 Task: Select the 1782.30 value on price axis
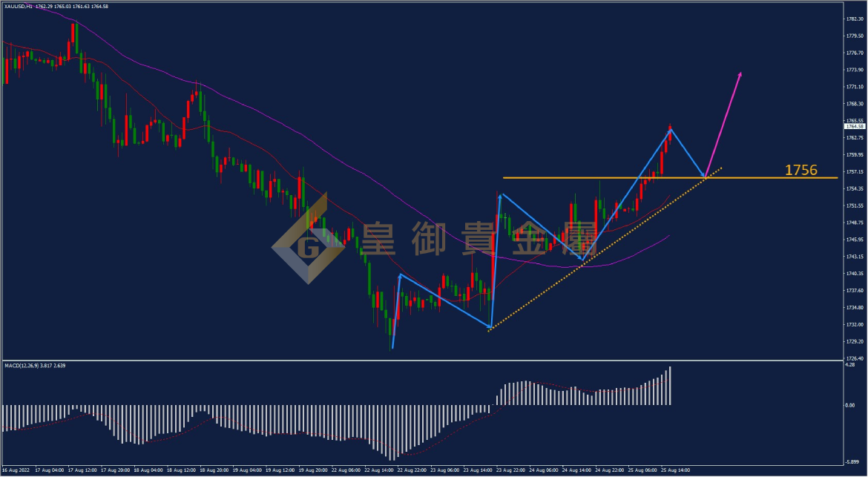click(x=855, y=19)
